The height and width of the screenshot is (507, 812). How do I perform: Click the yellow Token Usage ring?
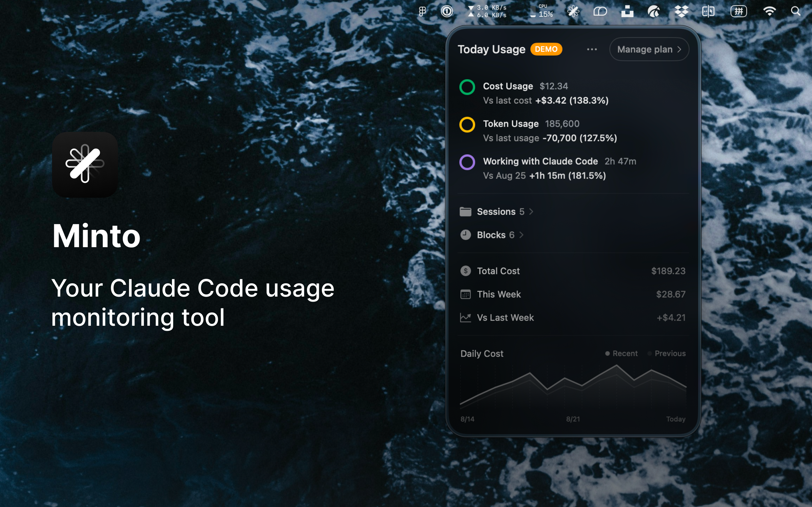coord(467,125)
